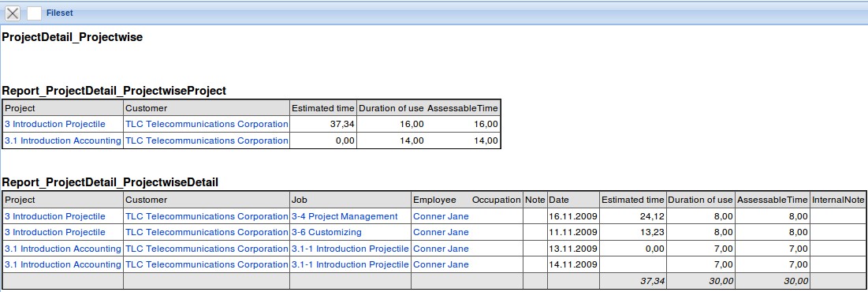Open the 3-6 Customizing job link

coord(326,232)
